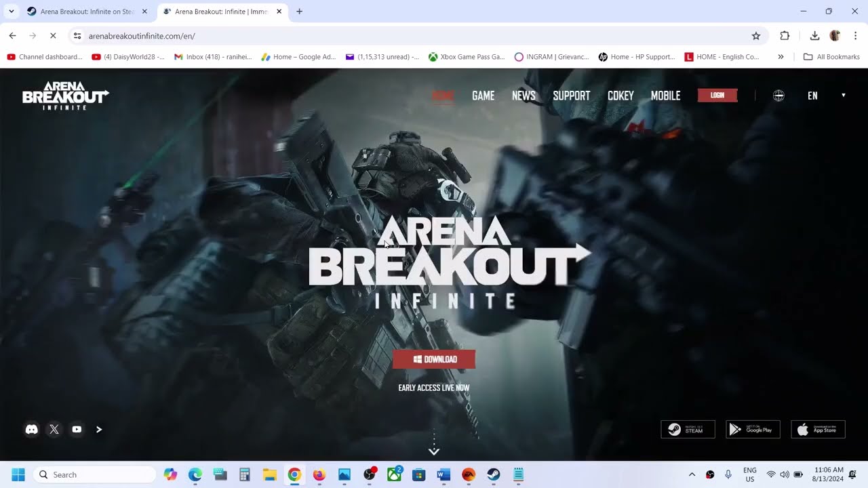
Task: Open the All Bookmarks folder
Action: tap(831, 57)
